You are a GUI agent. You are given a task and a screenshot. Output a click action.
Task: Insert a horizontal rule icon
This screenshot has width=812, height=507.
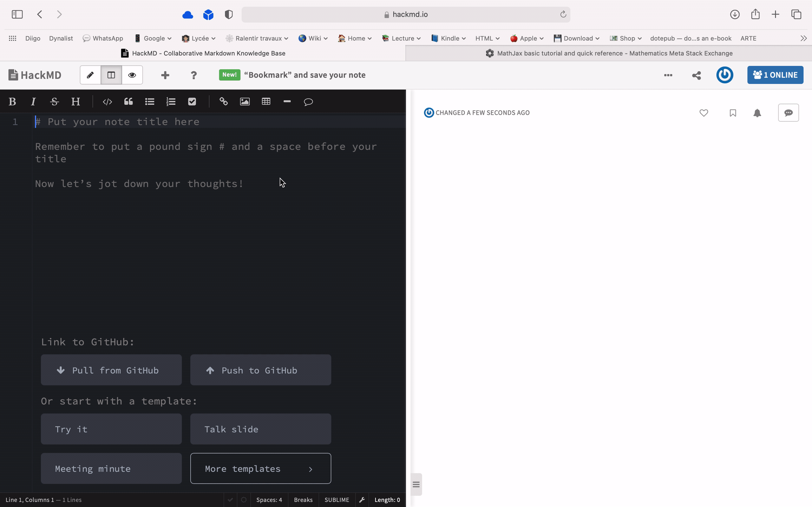(x=287, y=102)
